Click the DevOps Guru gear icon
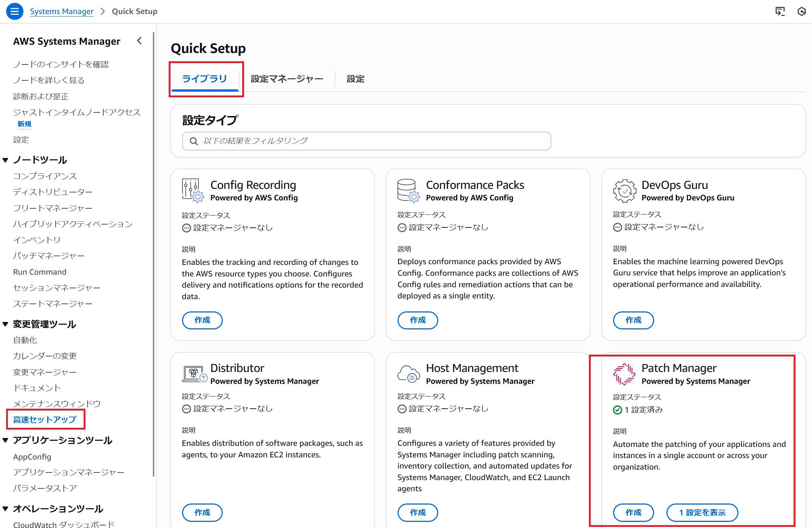Image resolution: width=812 pixels, height=528 pixels. (x=624, y=191)
